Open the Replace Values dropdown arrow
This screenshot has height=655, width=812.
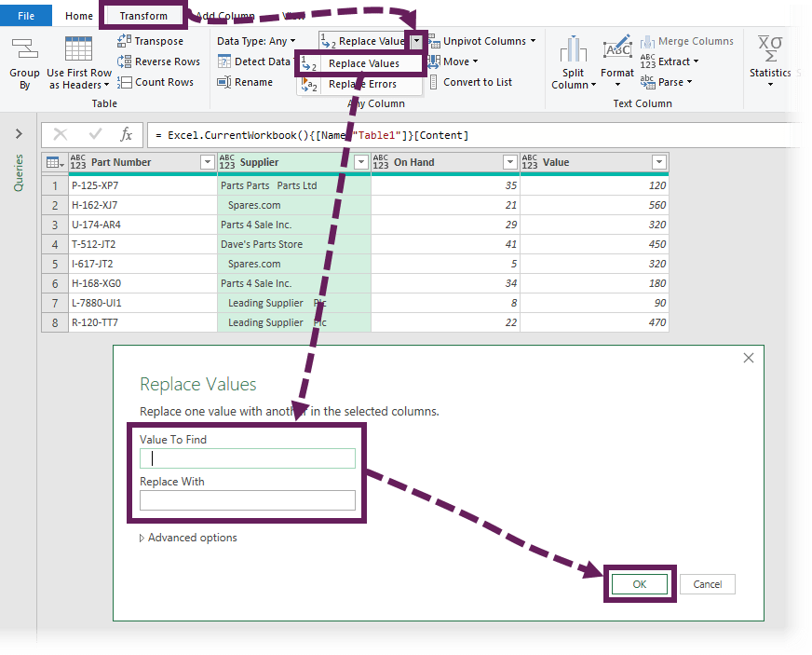(416, 41)
